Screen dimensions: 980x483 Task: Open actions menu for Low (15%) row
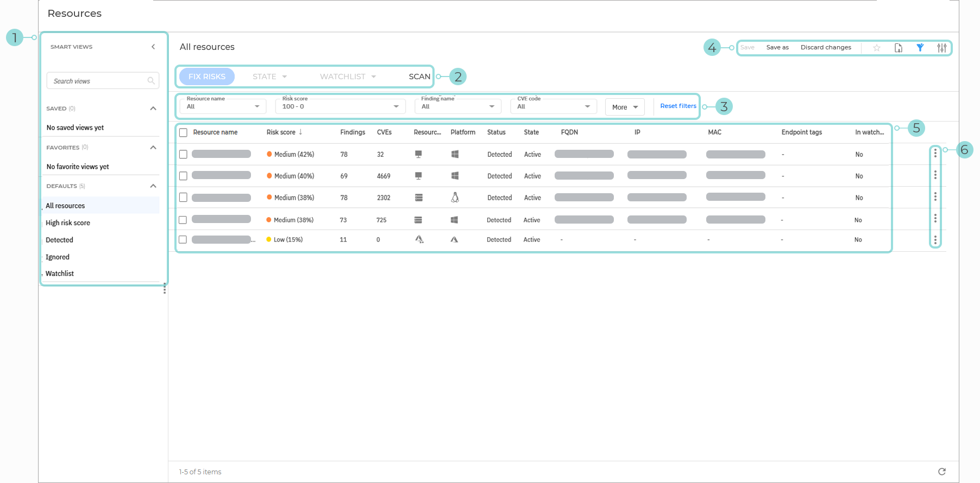coord(935,239)
